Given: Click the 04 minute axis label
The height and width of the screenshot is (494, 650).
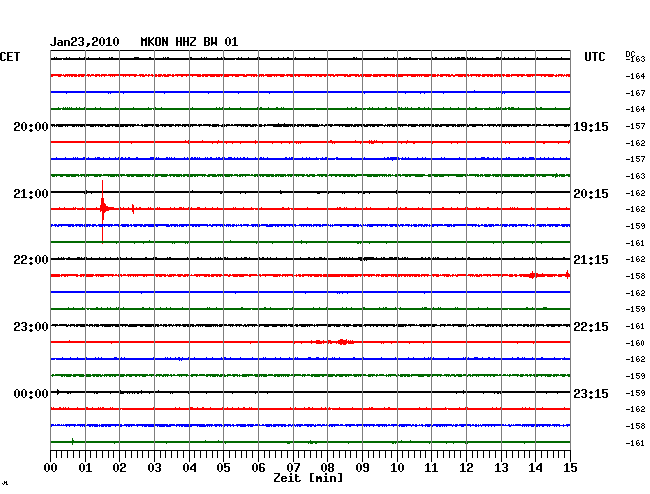Looking at the screenshot, I should (x=189, y=468).
